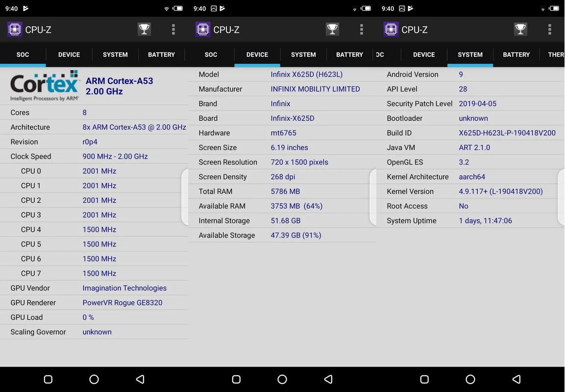Select the active DEVICE tab in middle screen
Screen dimensions: 565x392
pyautogui.click(x=257, y=54)
